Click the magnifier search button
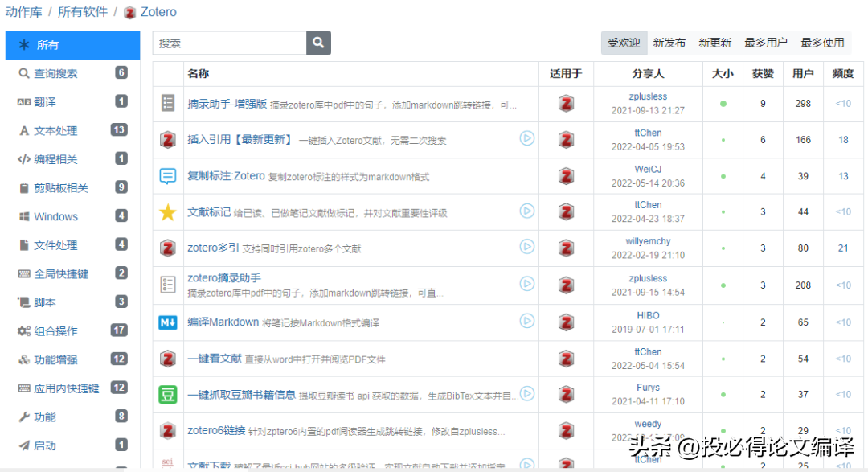The image size is (868, 472). 318,43
